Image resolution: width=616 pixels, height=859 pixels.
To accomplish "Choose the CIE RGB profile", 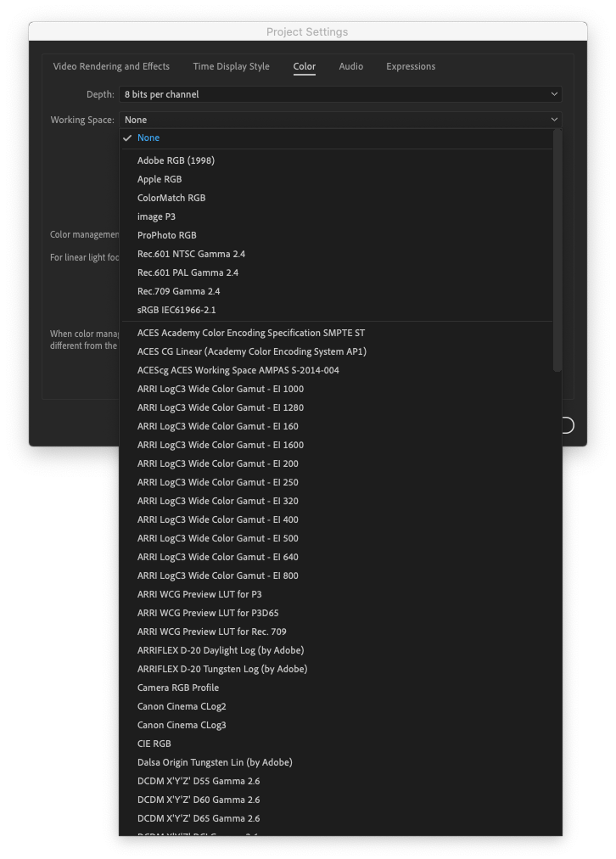I will click(x=154, y=744).
